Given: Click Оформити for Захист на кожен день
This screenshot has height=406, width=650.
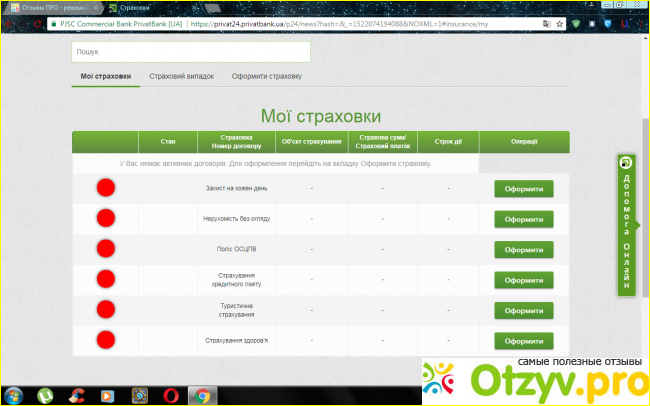Looking at the screenshot, I should coord(523,188).
